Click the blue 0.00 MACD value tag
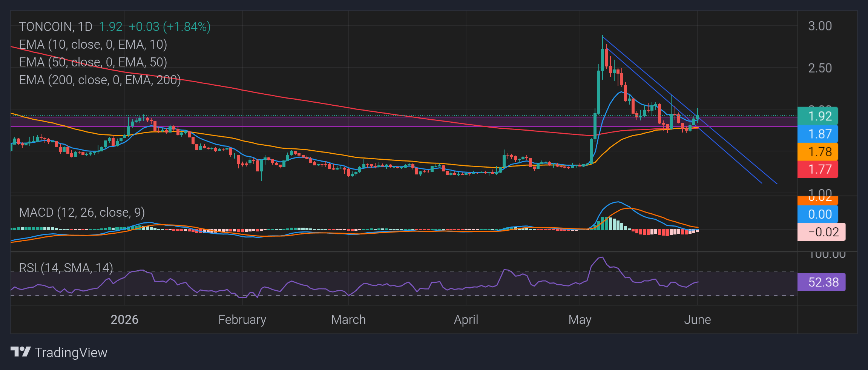868x370 pixels. [x=818, y=214]
